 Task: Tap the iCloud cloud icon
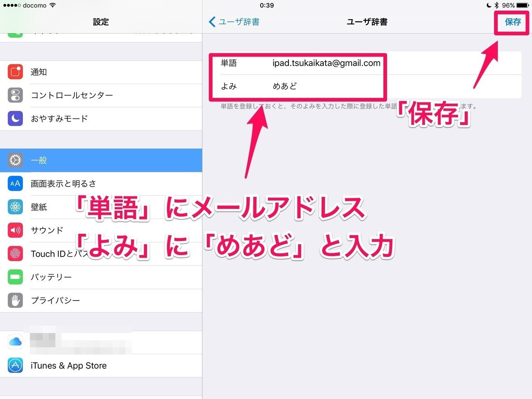coord(15,342)
